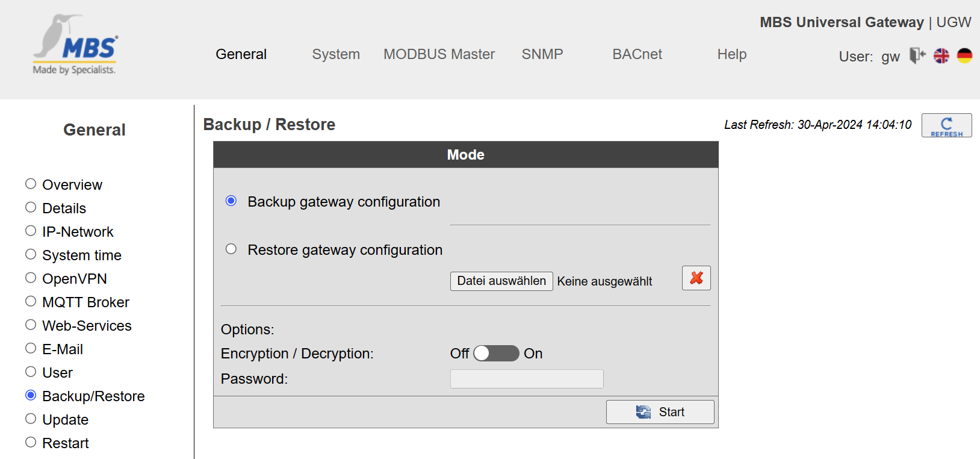This screenshot has height=459, width=980.
Task: Open the SNMP menu tab
Action: (542, 54)
